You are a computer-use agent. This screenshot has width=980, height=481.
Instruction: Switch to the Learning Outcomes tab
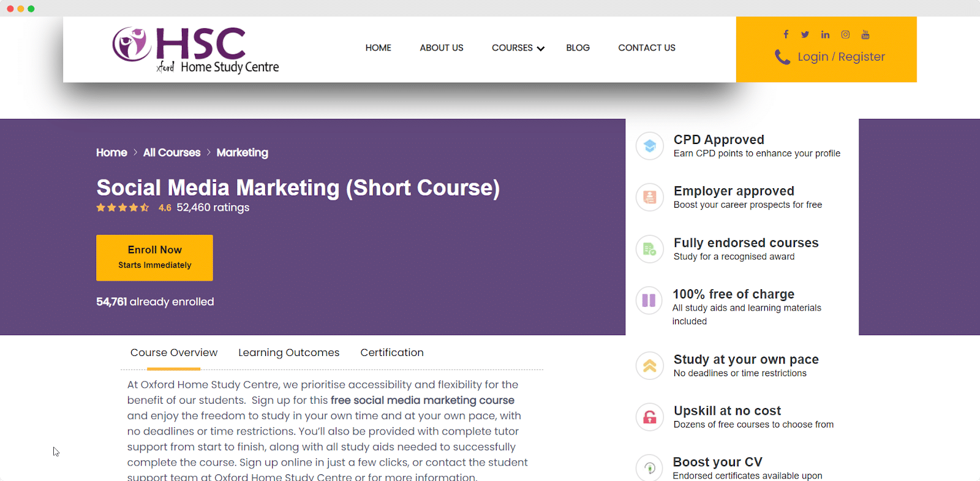288,353
